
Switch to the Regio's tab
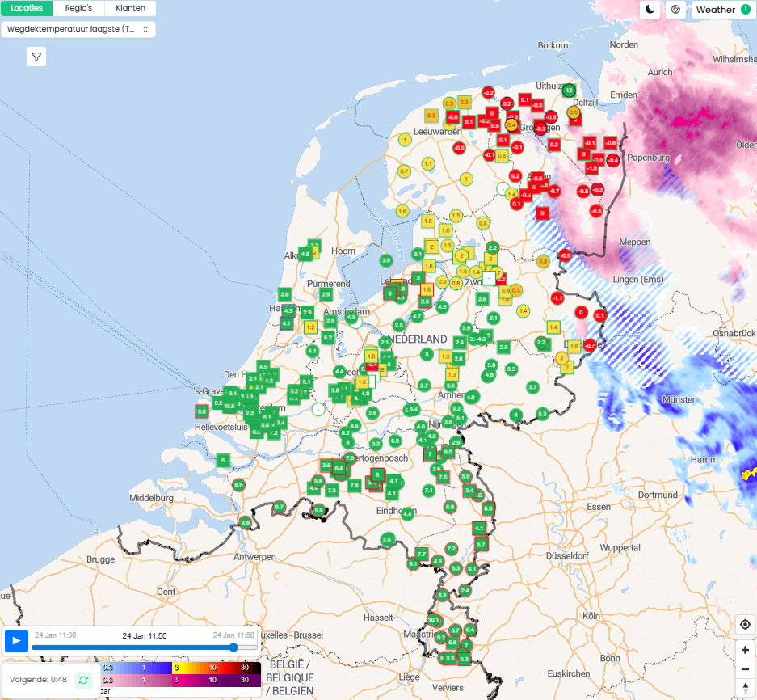click(78, 8)
